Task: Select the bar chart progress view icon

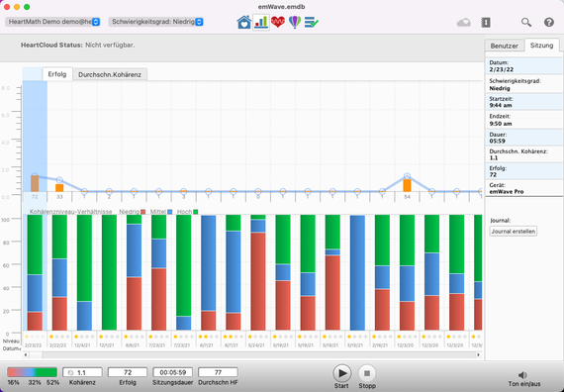Action: pos(261,23)
